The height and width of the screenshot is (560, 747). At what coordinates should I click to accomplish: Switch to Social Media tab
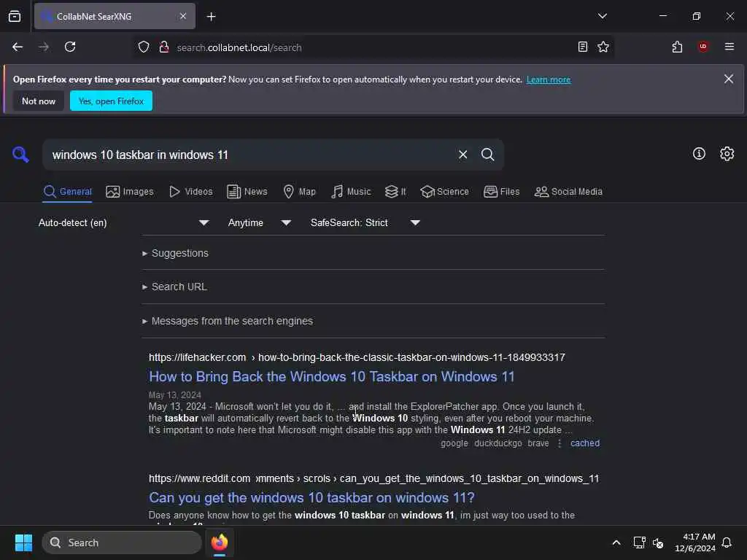tap(568, 192)
